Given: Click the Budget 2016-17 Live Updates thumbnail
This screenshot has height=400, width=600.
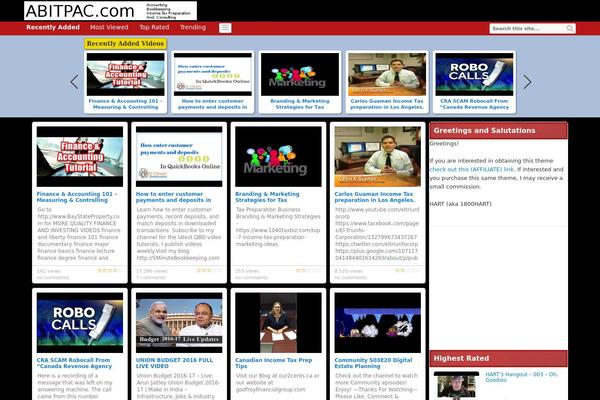Looking at the screenshot, I should coord(179,323).
